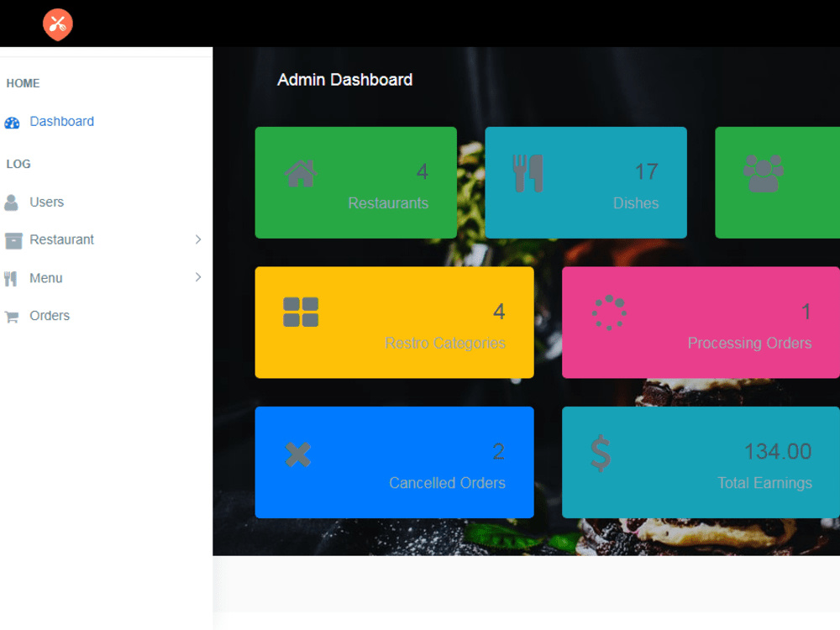The height and width of the screenshot is (630, 840).
Task: Click the Cancelled Orders label
Action: [x=448, y=483]
